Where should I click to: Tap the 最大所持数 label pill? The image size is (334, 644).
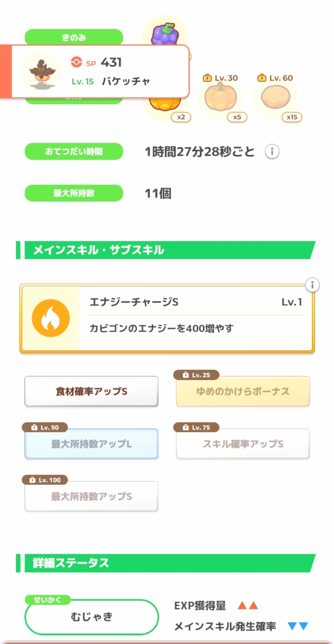[74, 193]
